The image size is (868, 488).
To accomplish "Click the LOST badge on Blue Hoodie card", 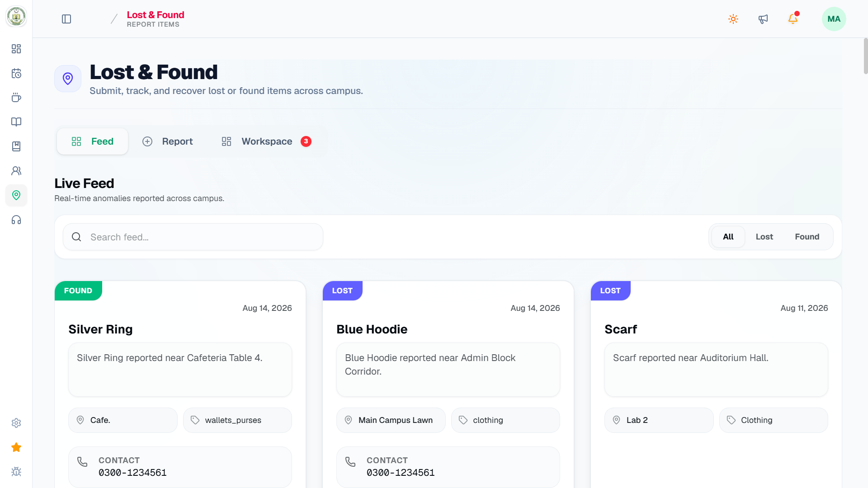I will tap(342, 291).
